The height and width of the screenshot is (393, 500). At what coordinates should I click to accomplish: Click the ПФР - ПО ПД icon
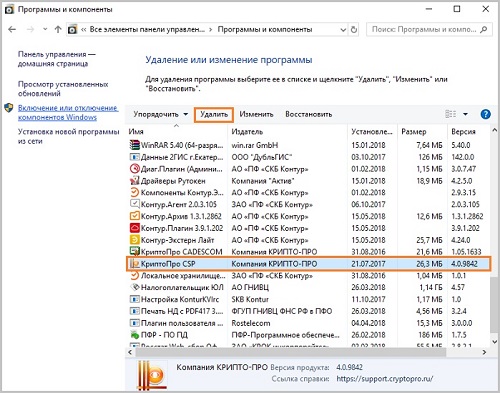coord(134,334)
